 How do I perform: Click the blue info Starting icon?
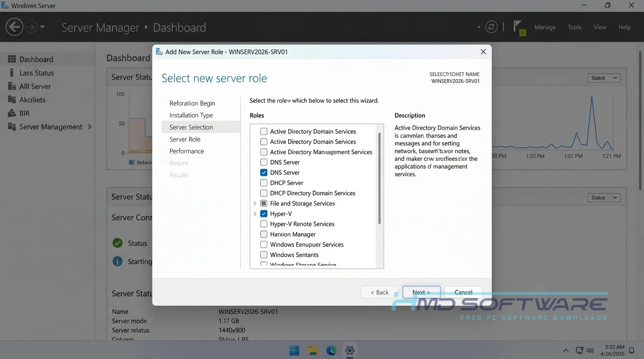(x=117, y=261)
